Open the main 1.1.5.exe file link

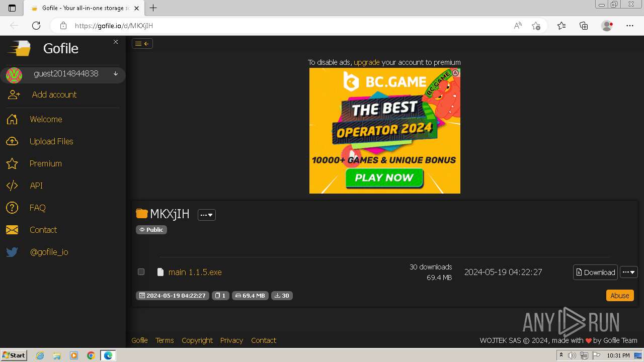(x=195, y=272)
